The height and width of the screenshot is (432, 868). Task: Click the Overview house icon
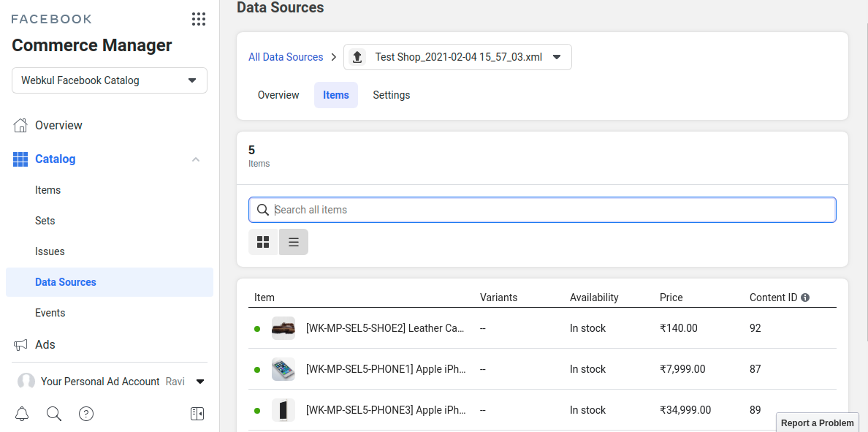pos(20,125)
